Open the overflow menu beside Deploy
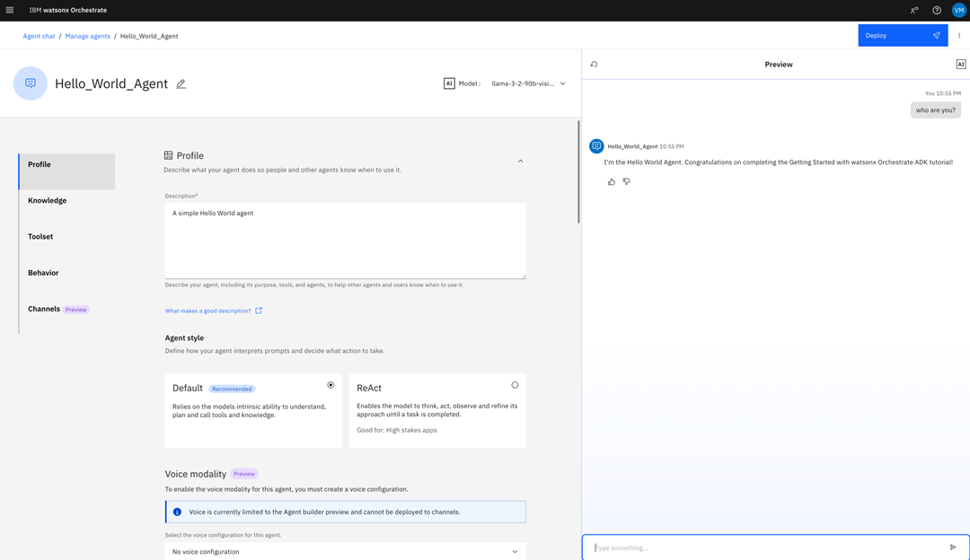Viewport: 970px width, 560px height. click(959, 36)
